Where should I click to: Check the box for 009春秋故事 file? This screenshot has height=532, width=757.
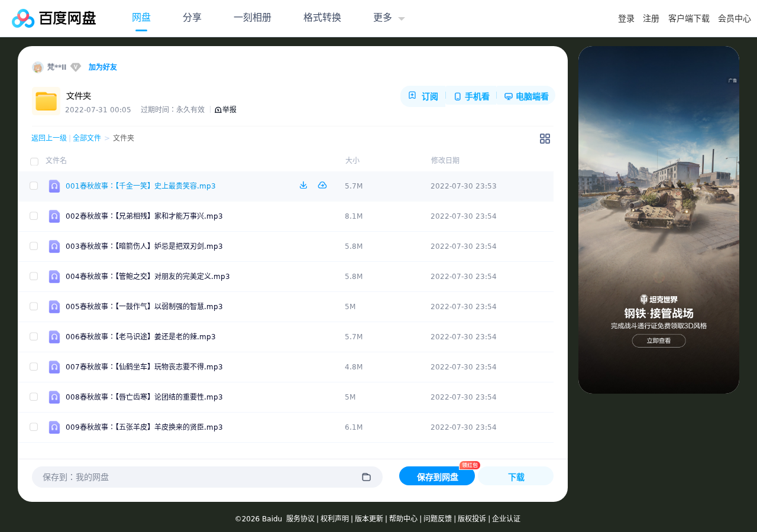(x=34, y=427)
